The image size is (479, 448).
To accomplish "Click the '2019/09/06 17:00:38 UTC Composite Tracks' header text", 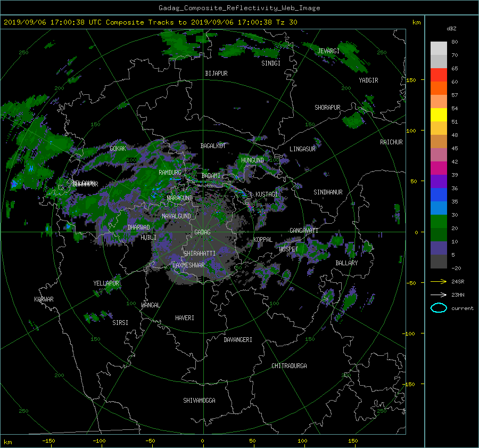I will pyautogui.click(x=88, y=22).
